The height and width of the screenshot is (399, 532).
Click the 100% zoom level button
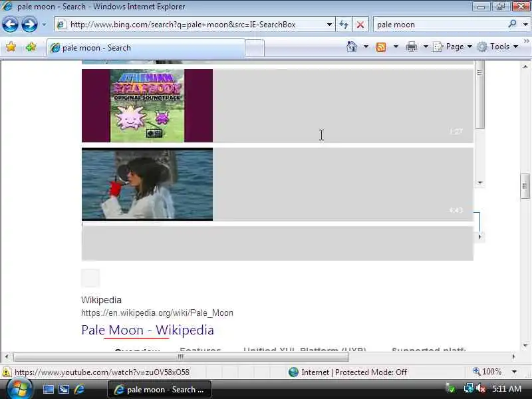487,372
